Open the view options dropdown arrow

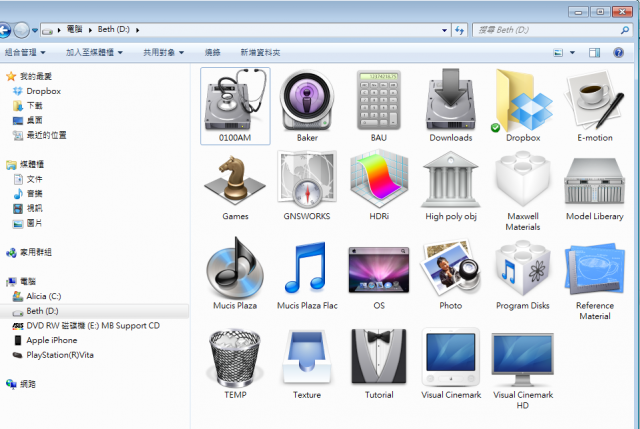(572, 52)
